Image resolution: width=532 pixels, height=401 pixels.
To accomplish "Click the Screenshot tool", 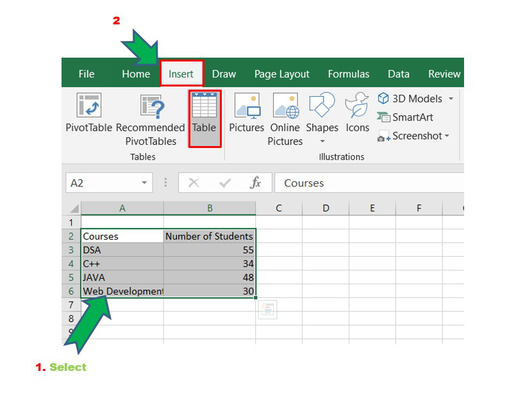I will (x=410, y=136).
